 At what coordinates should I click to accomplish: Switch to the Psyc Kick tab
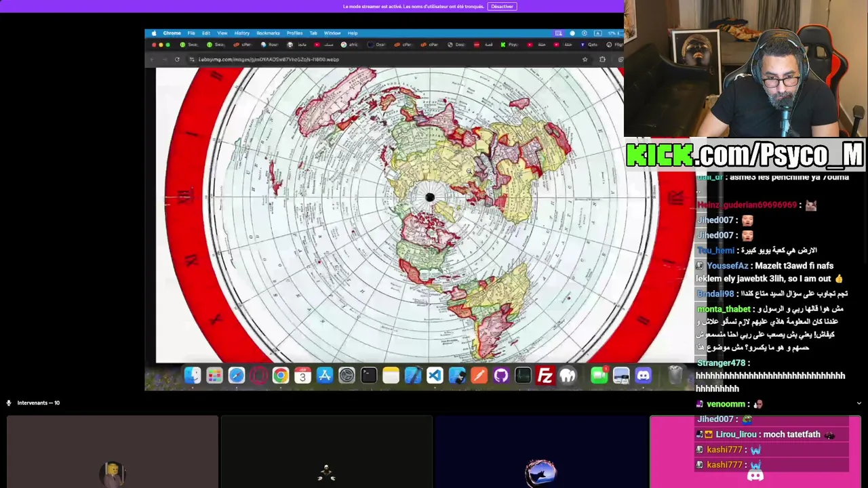point(510,45)
